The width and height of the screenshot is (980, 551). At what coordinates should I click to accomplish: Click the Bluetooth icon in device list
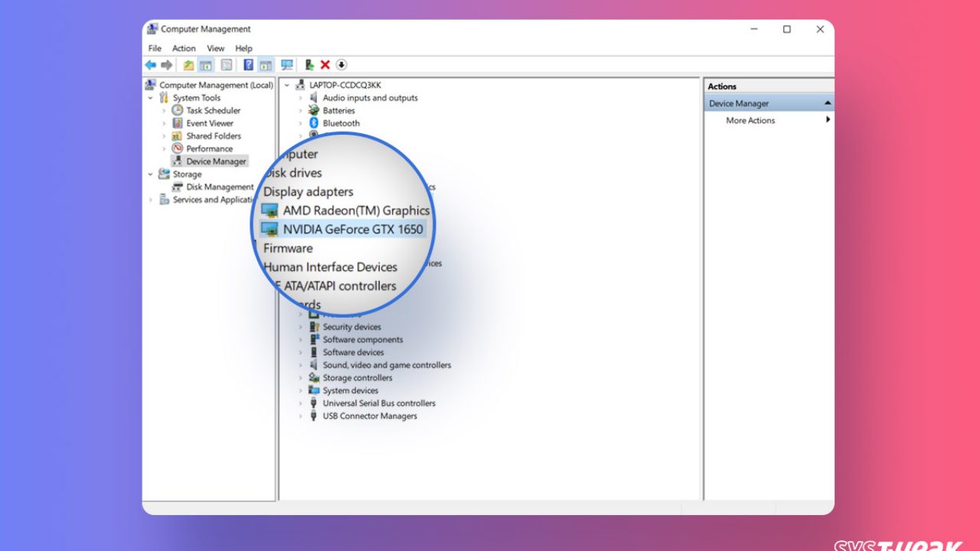pyautogui.click(x=313, y=123)
